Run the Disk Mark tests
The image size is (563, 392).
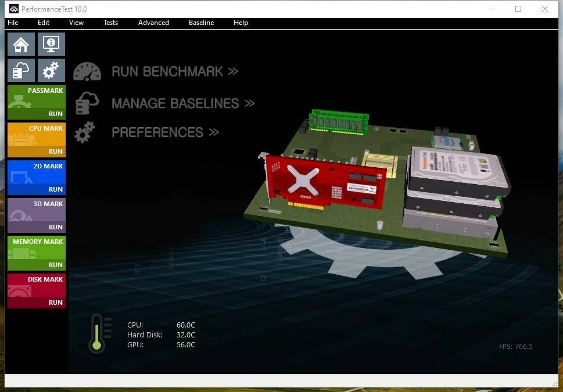click(37, 302)
